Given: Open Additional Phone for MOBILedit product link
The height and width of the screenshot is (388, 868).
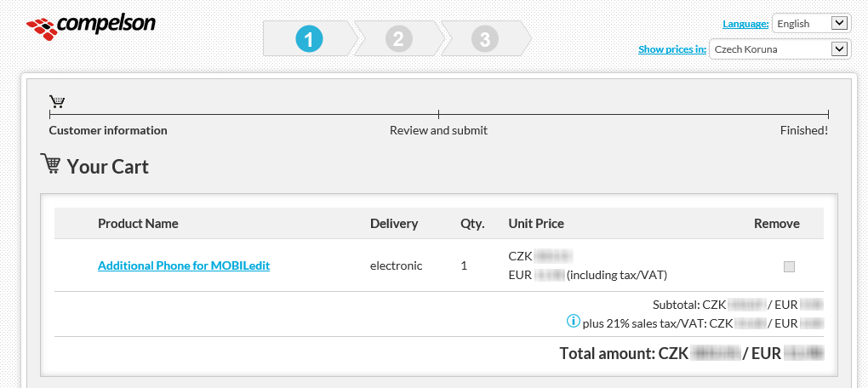Looking at the screenshot, I should click(x=184, y=265).
